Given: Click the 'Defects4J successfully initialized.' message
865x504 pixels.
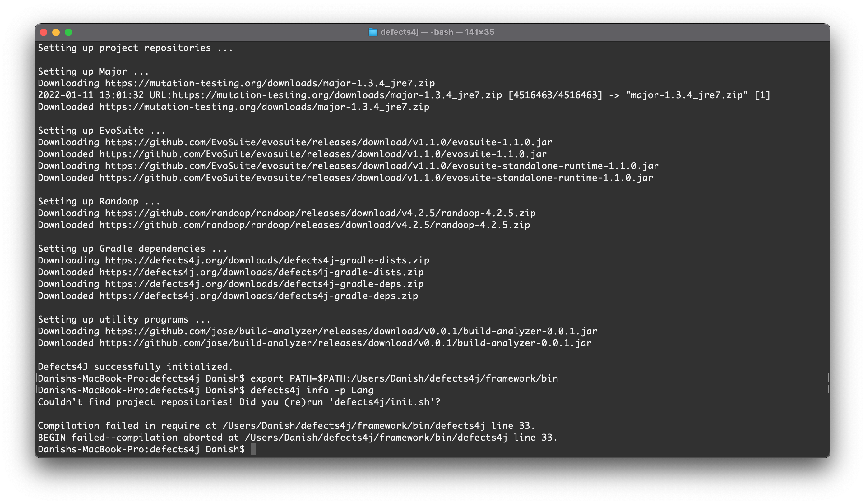Looking at the screenshot, I should (x=135, y=367).
